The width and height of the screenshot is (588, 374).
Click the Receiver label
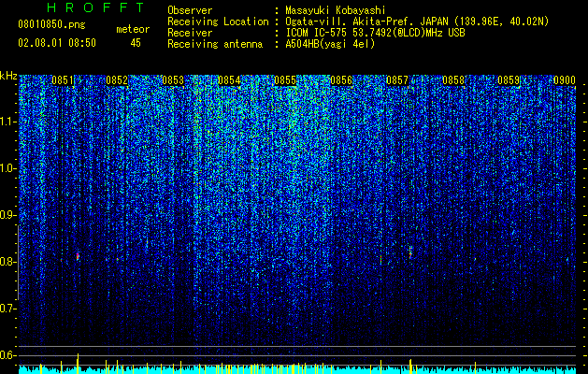(190, 33)
